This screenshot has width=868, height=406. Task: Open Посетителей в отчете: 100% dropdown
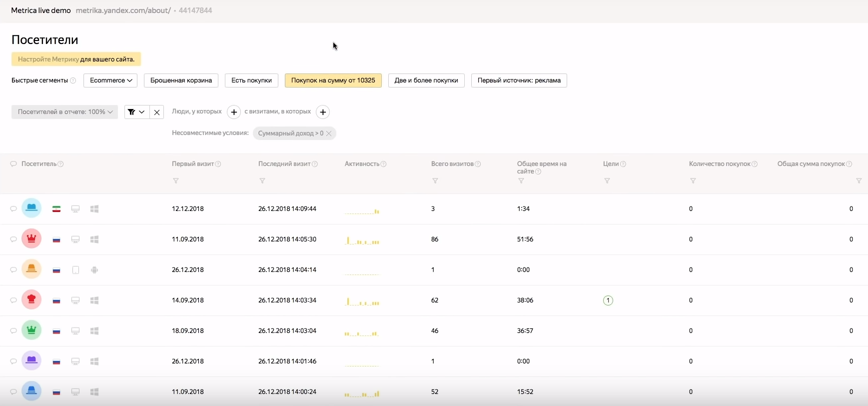[64, 112]
